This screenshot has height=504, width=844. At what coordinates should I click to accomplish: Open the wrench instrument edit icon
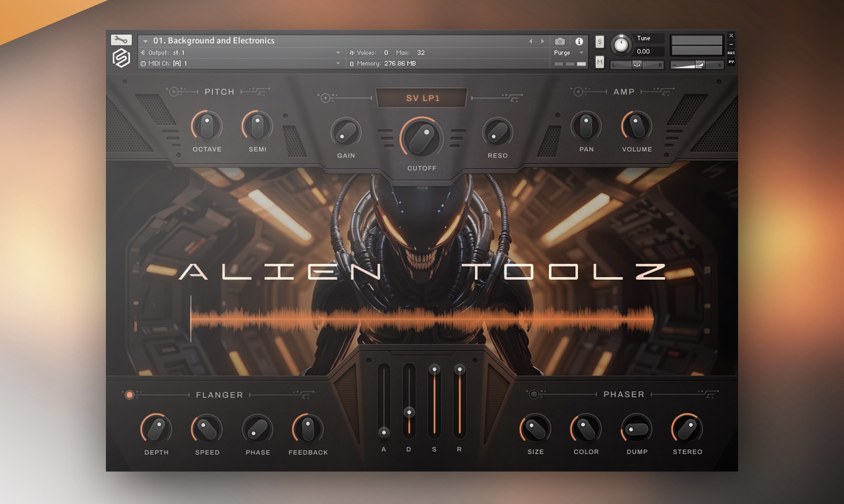[x=121, y=40]
